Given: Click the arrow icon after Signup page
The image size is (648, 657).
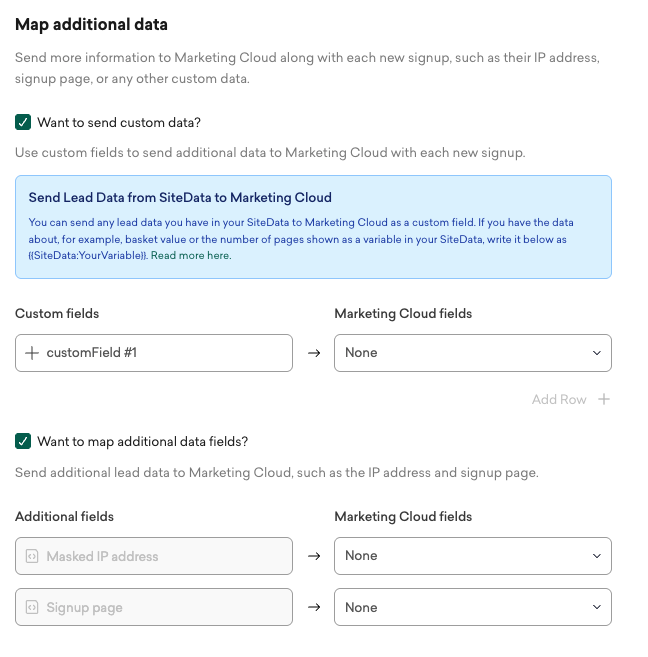Looking at the screenshot, I should click(313, 607).
